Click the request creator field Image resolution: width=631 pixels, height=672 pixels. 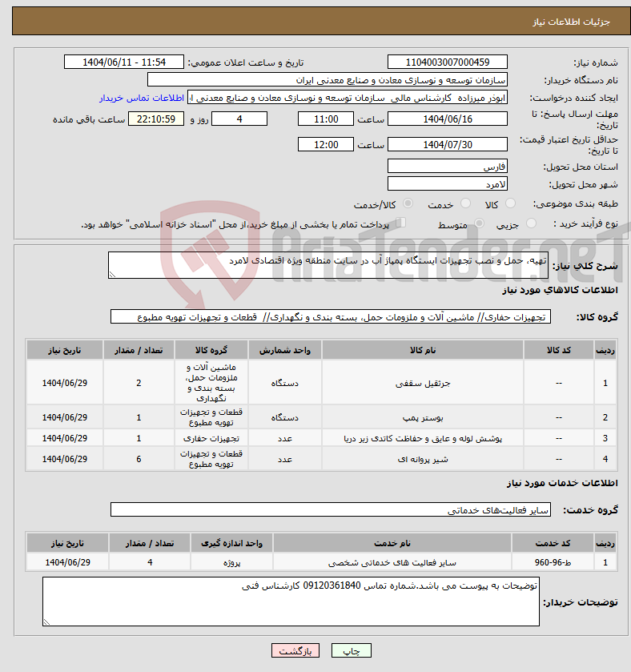click(348, 99)
